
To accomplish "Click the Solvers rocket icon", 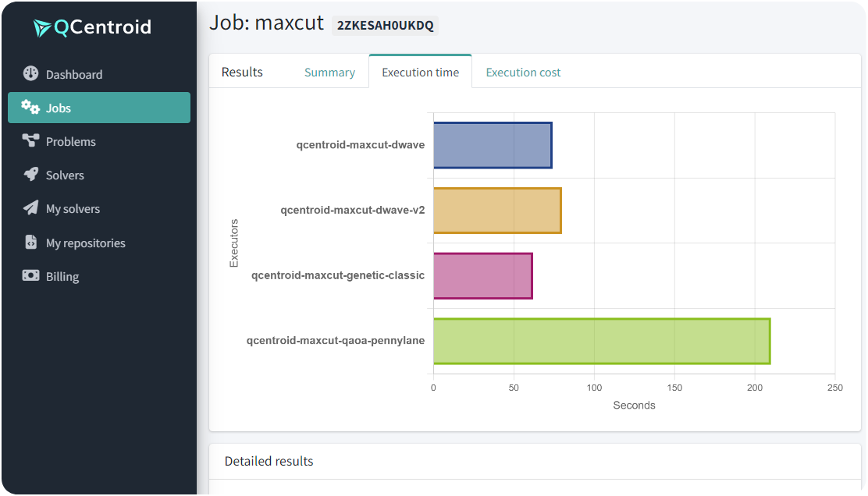I will [x=30, y=175].
